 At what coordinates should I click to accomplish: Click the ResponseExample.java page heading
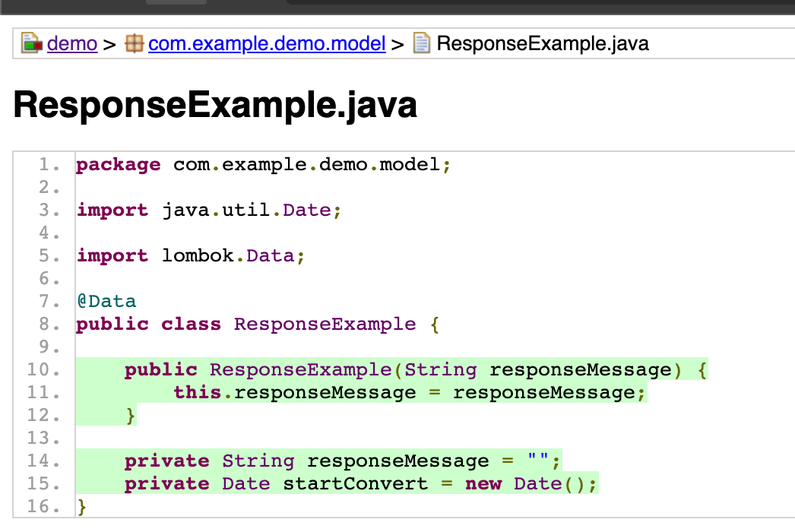click(215, 105)
